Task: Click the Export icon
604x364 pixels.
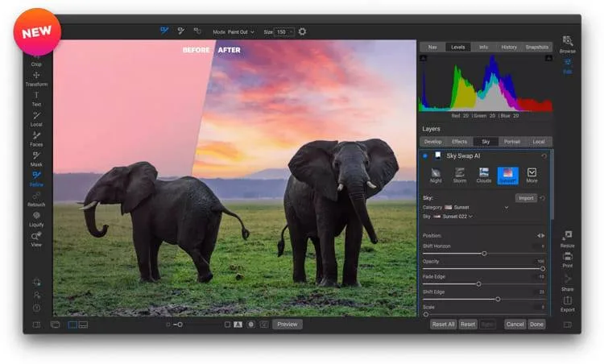Action: [x=568, y=302]
